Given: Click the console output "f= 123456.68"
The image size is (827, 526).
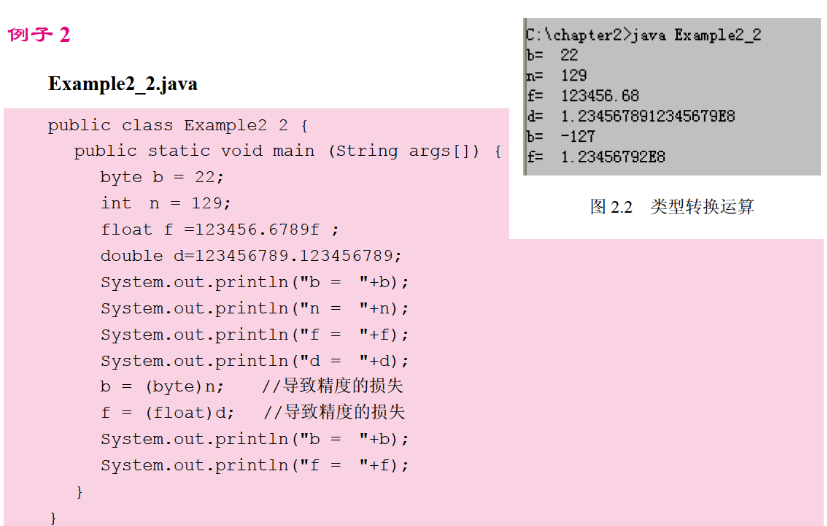Looking at the screenshot, I should pyautogui.click(x=582, y=96).
